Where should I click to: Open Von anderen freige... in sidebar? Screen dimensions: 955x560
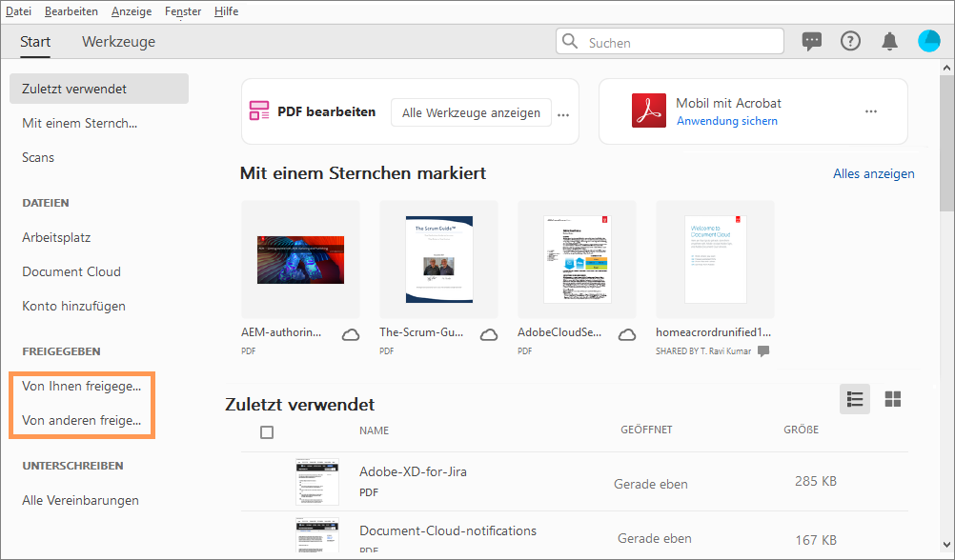pyautogui.click(x=81, y=420)
